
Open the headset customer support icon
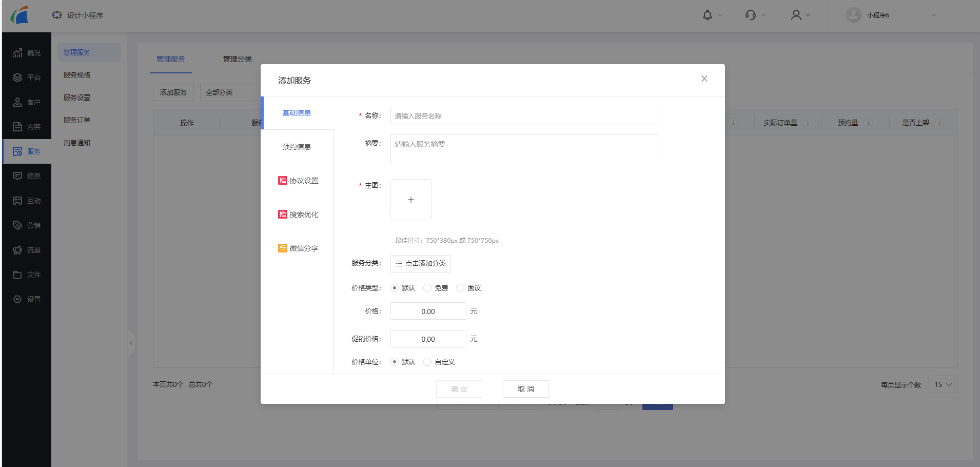751,15
